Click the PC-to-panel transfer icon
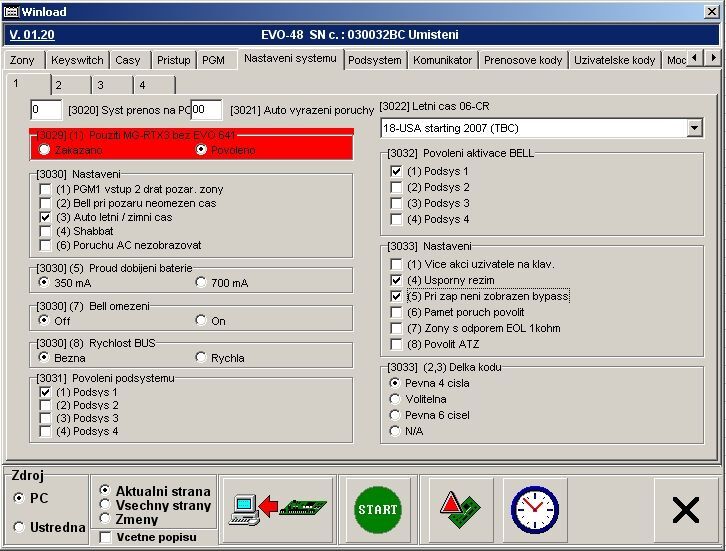Screen dimensions: 726x551 [277, 509]
